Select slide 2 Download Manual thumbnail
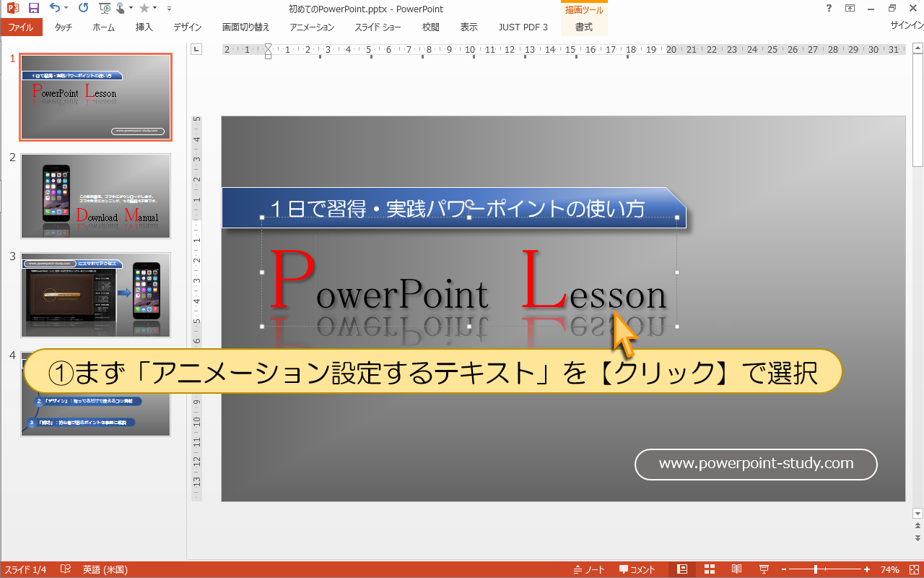This screenshot has width=924, height=578. click(96, 196)
